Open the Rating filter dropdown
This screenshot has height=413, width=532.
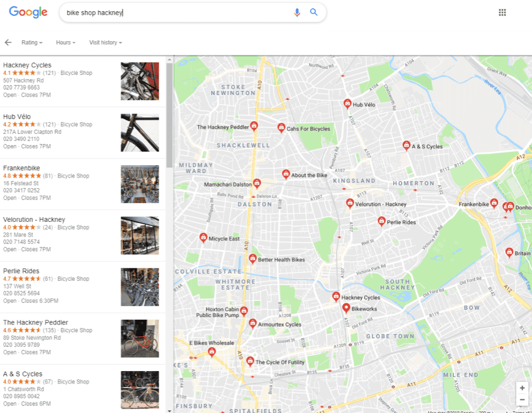(32, 42)
